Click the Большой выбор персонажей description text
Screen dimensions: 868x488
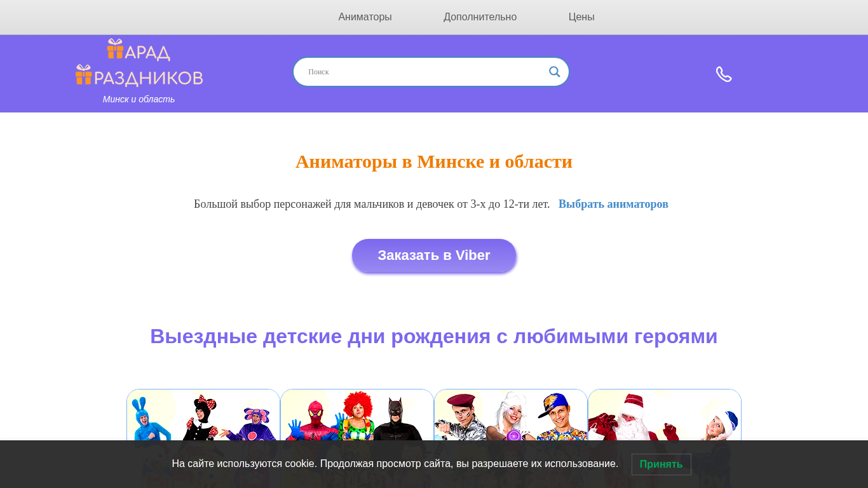tap(372, 204)
